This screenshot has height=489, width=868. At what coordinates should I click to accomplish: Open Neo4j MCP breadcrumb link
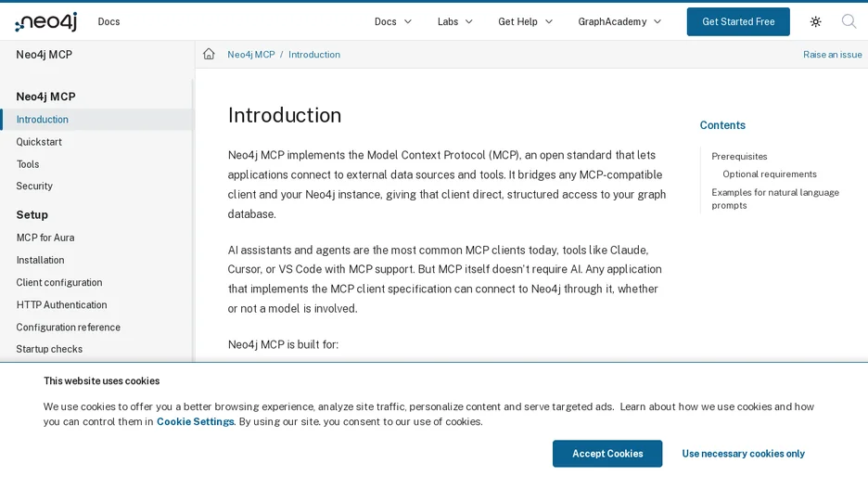(x=250, y=54)
